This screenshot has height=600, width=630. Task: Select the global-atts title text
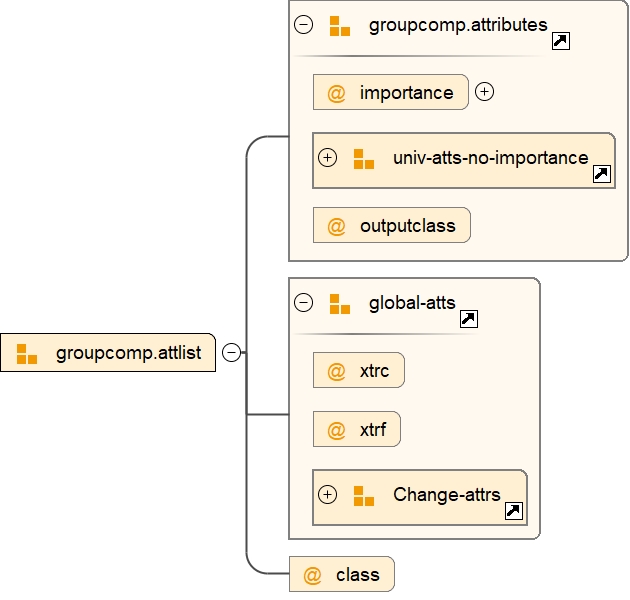[412, 303]
